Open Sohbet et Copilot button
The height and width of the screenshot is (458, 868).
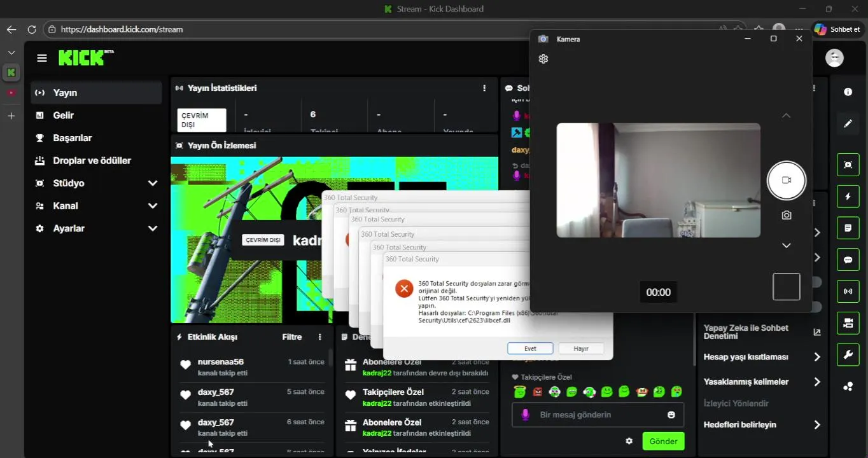point(839,29)
